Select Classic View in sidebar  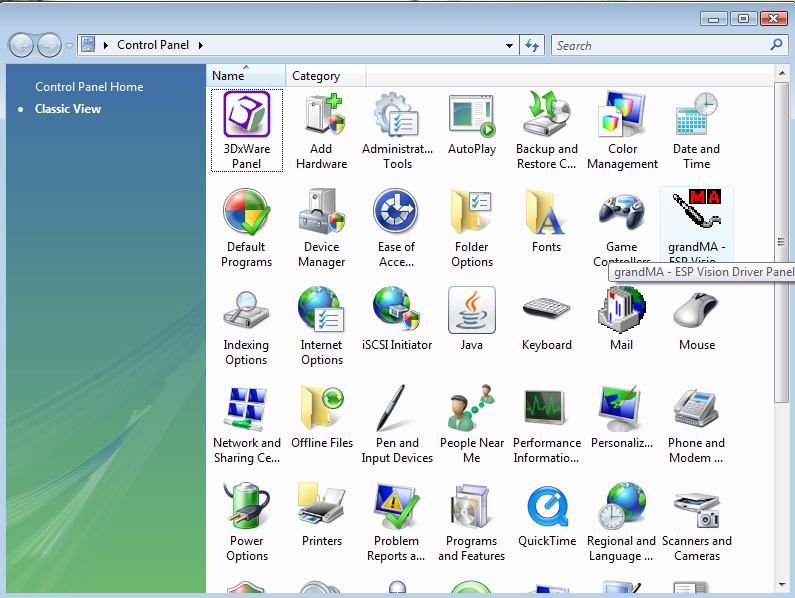click(x=68, y=109)
